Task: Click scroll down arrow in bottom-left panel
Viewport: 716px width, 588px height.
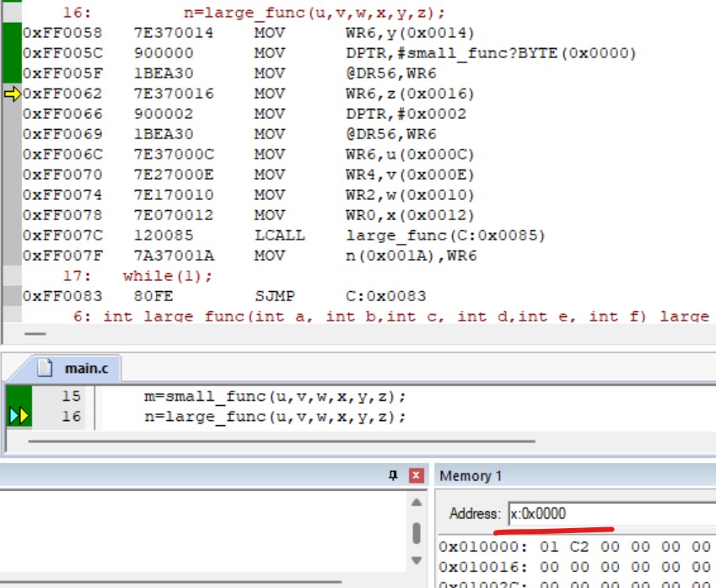Action: click(416, 561)
